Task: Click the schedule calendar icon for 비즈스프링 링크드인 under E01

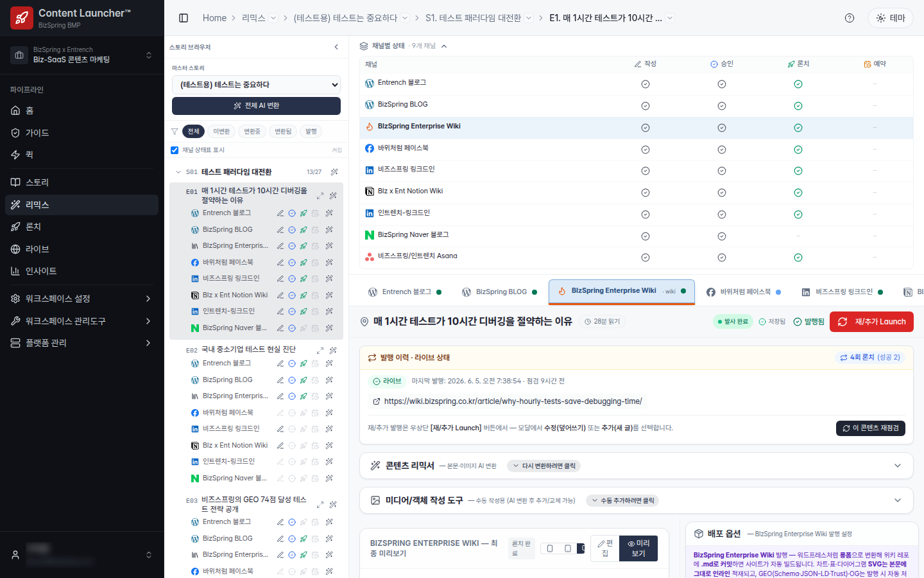Action: (x=315, y=279)
